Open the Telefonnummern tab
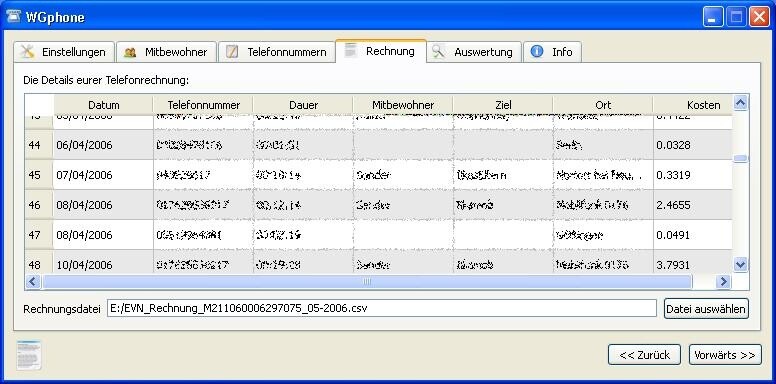This screenshot has width=776, height=384. coord(276,52)
